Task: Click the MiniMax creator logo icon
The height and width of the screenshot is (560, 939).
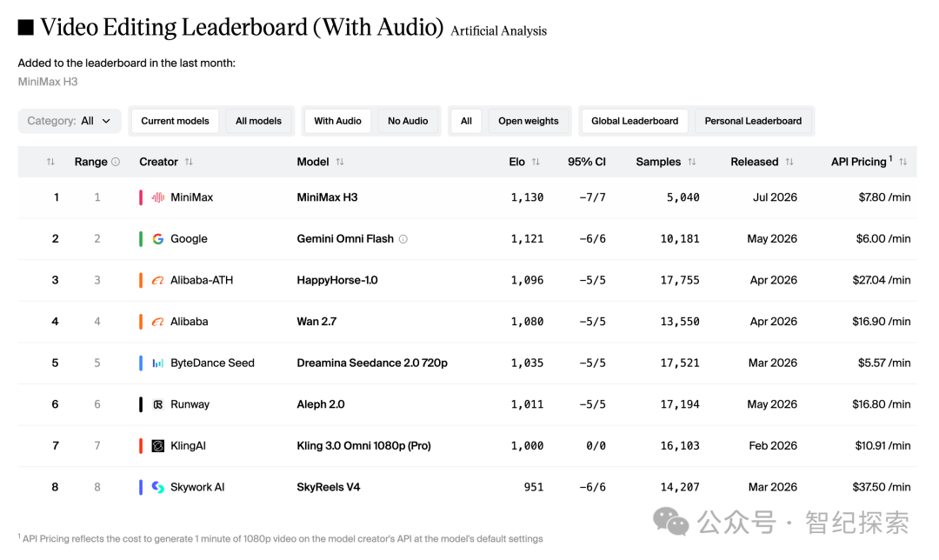Action: [158, 197]
